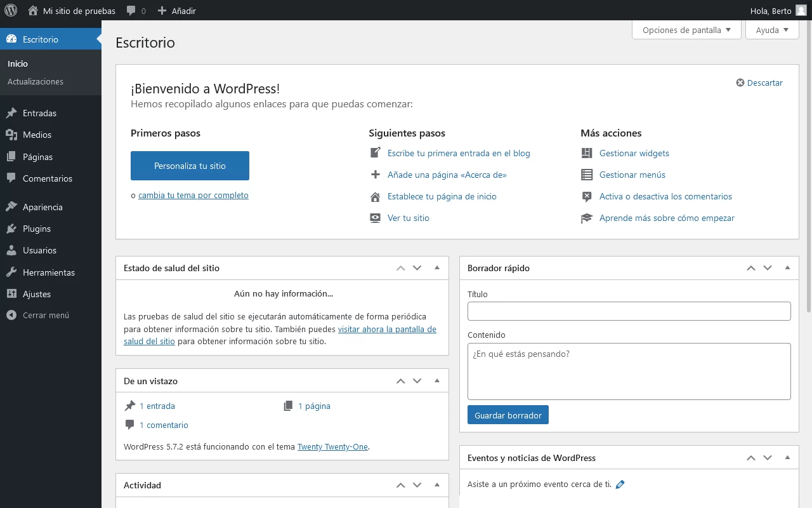Move De un vistazo panel up
Screen dimensions: 812x508
400,381
